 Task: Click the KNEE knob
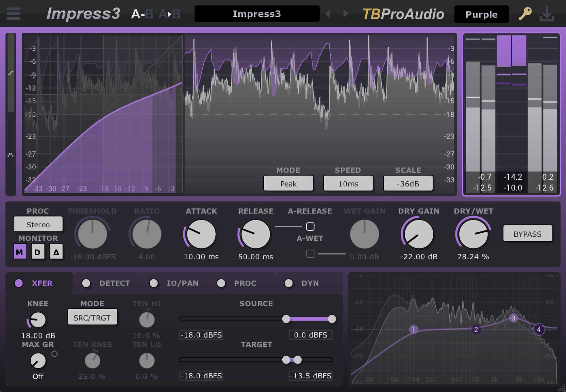tap(38, 320)
